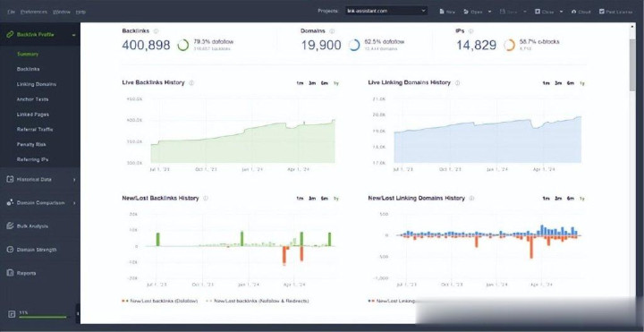Open Anchor Texts in the sidebar
The height and width of the screenshot is (332, 644).
32,99
